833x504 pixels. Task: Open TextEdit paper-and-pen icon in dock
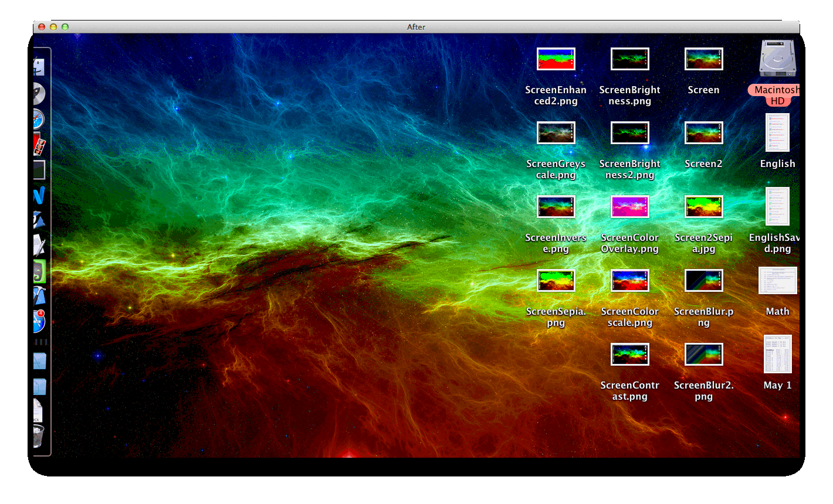coord(39,245)
